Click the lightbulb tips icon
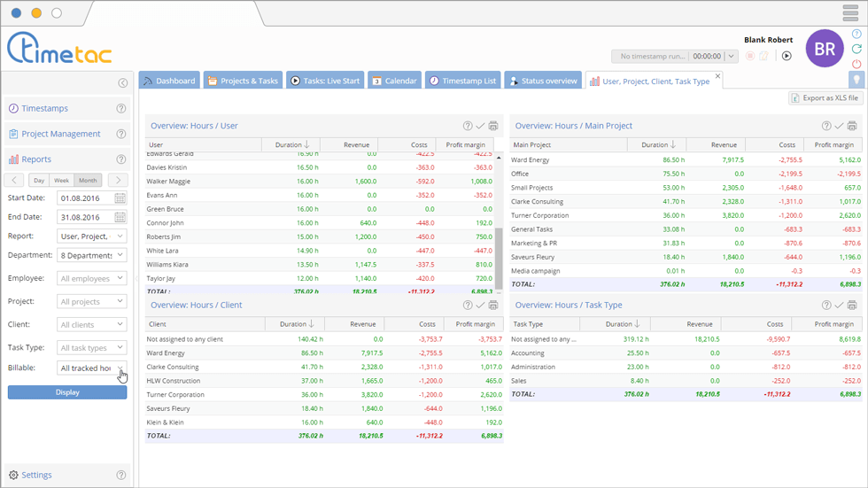This screenshot has width=868, height=488. click(x=856, y=80)
